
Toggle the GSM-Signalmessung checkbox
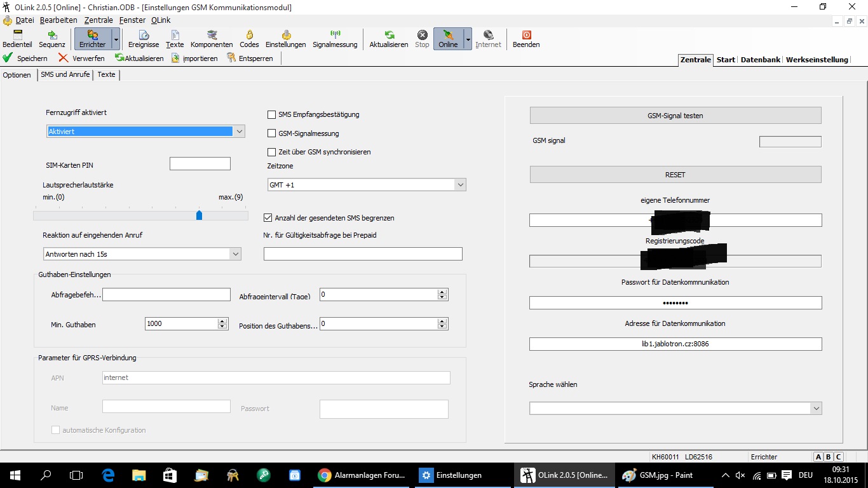[272, 134]
